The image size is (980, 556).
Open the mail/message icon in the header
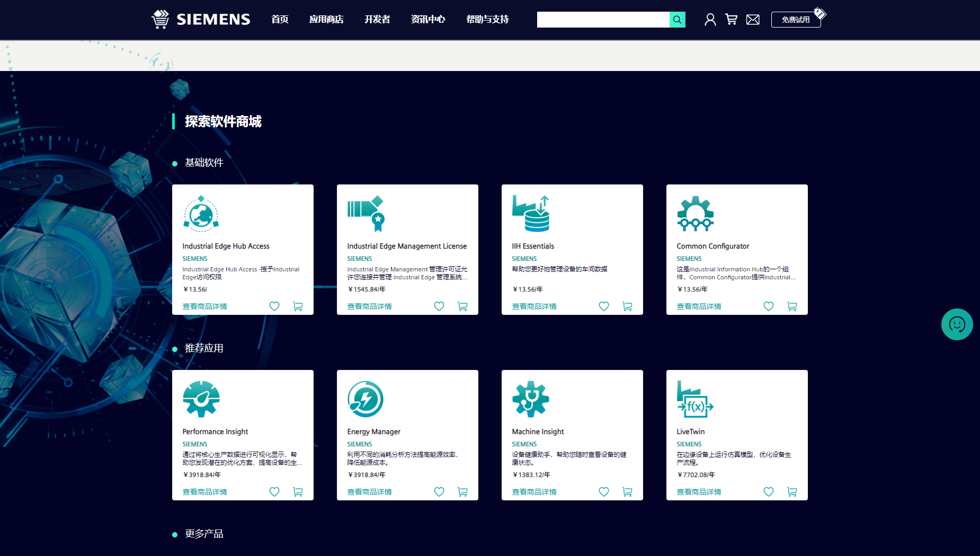click(x=753, y=19)
